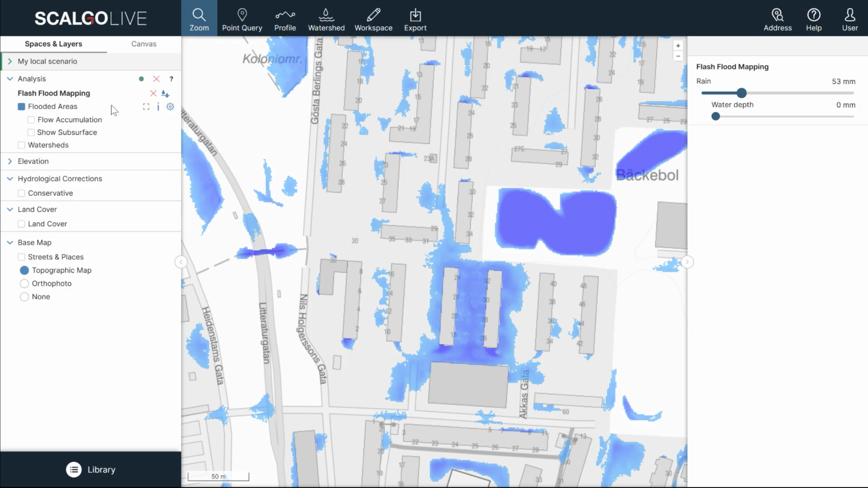Zoom out the map with minus button

[678, 56]
